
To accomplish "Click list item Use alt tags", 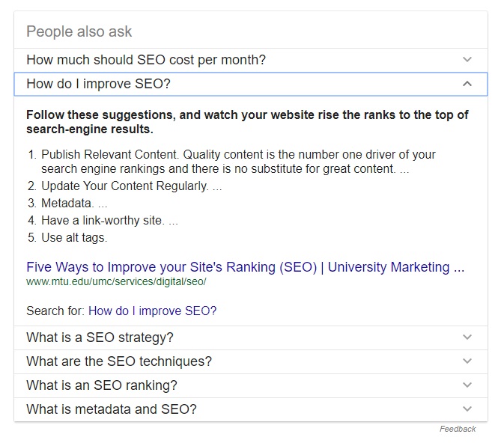I will point(67,238).
